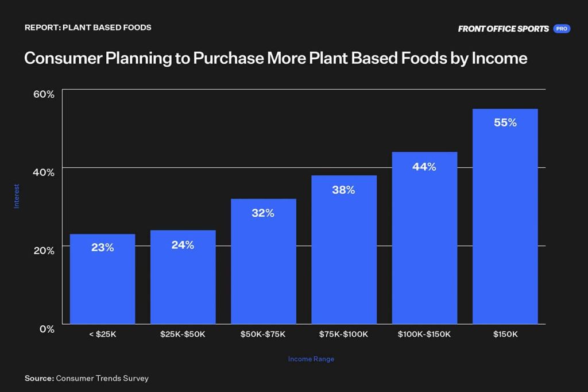This screenshot has height=392, width=588.
Task: Click the 60% y-axis tick label
Action: 44,94
